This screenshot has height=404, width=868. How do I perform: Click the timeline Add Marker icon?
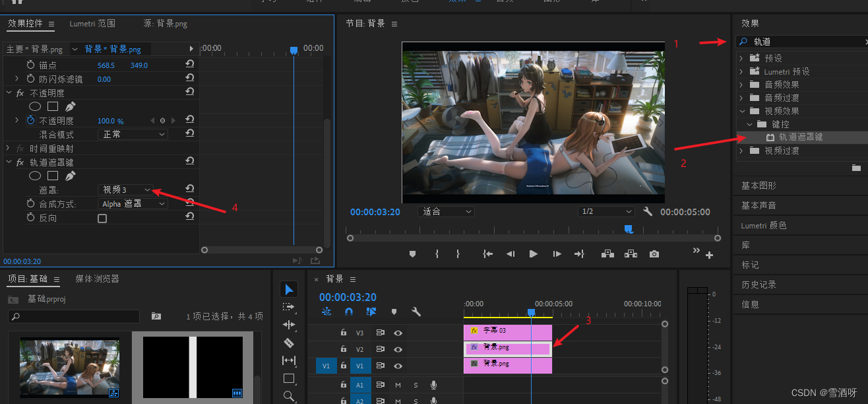(x=394, y=312)
